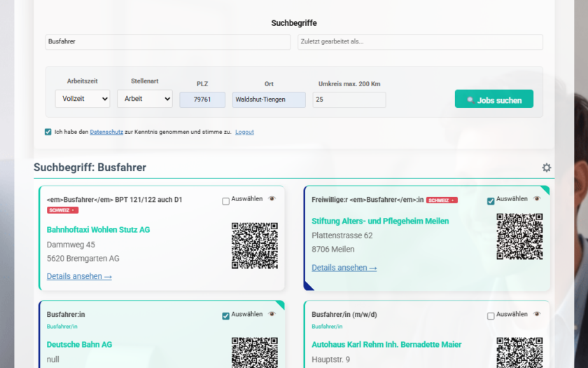Open QR code on Deutsche Bahn AG card
This screenshot has height=368, width=588.
tap(255, 352)
